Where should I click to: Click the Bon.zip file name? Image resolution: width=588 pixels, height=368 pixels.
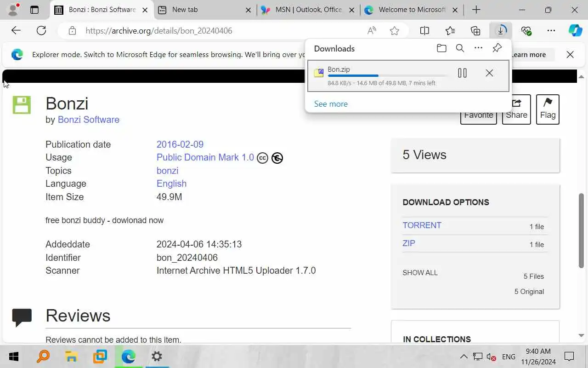coord(339,69)
